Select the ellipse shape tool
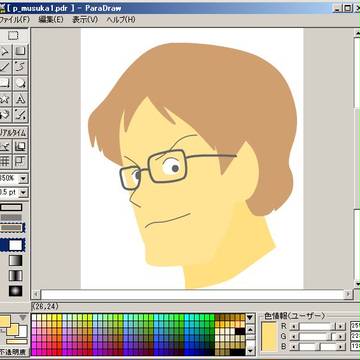 21,83
